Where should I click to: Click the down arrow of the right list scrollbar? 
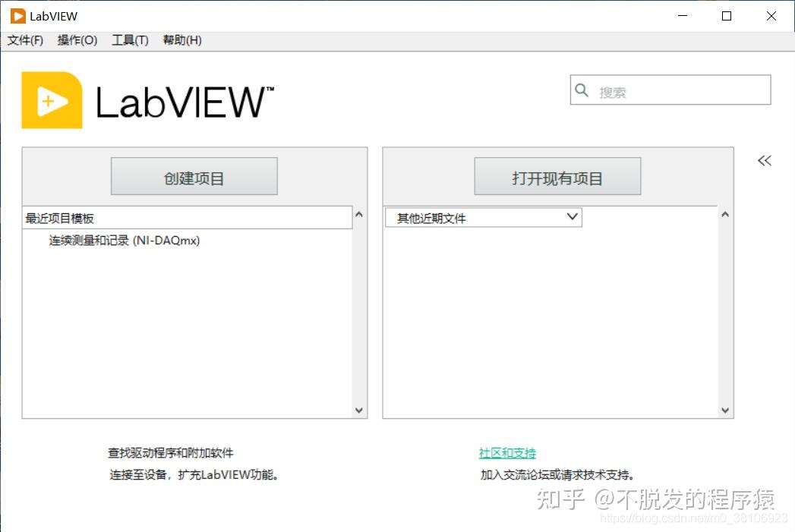[x=725, y=410]
